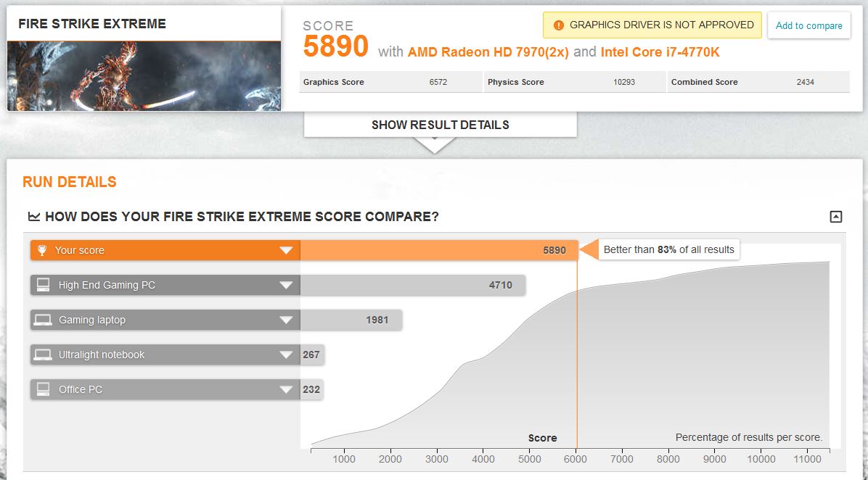Click the trophy icon on Your score

pos(42,250)
